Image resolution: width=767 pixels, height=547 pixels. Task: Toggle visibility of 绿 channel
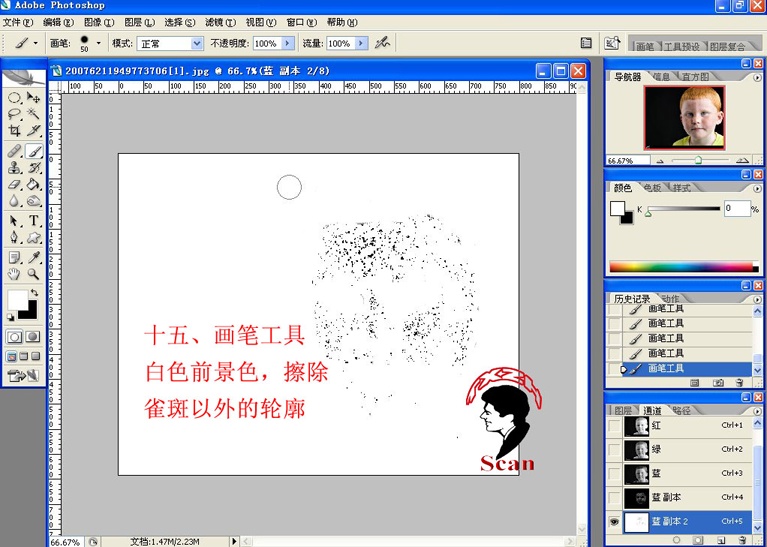click(x=614, y=450)
